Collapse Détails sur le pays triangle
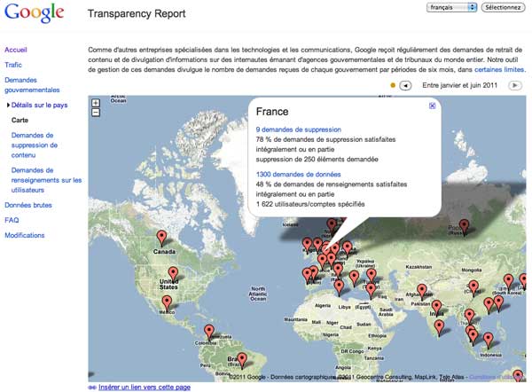Viewport: 532px width, 392px height. [8, 106]
